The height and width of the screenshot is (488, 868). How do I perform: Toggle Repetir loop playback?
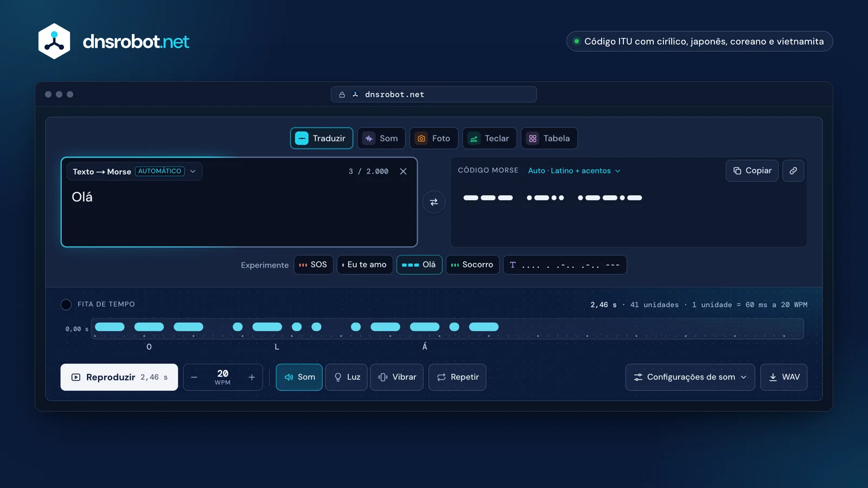[457, 377]
